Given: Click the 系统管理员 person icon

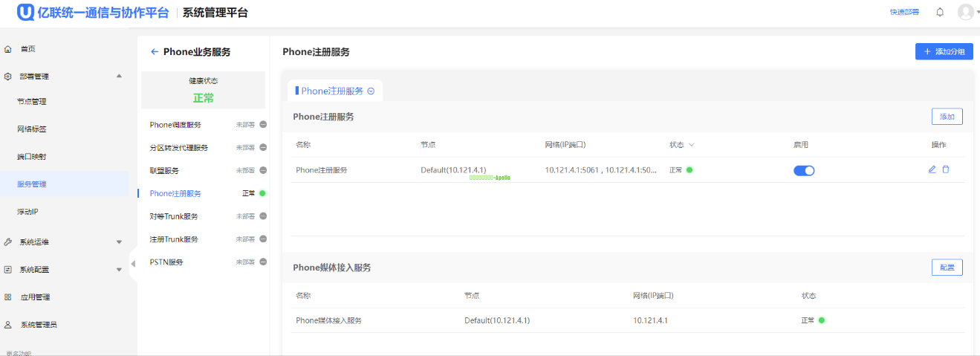Looking at the screenshot, I should 8,325.
